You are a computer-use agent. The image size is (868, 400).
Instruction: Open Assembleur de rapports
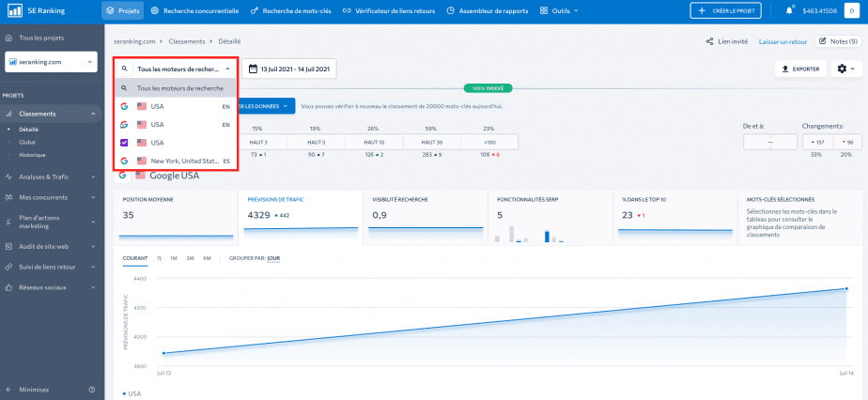[x=488, y=10]
